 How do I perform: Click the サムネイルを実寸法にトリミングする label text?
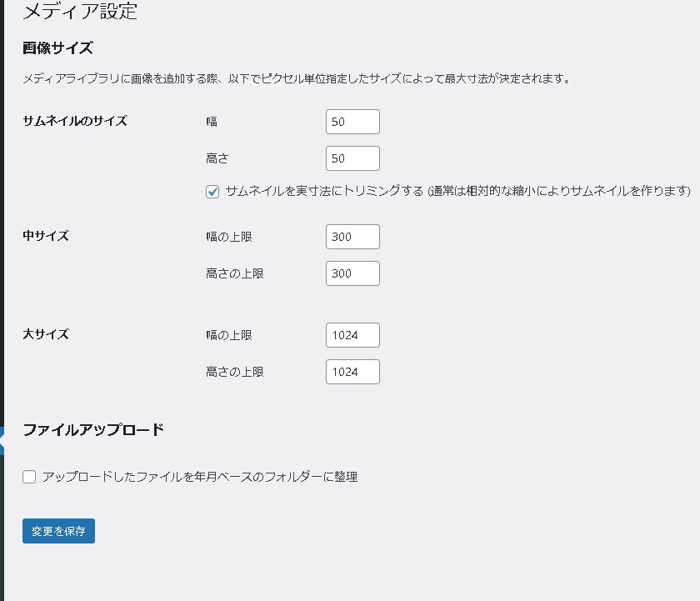point(325,191)
